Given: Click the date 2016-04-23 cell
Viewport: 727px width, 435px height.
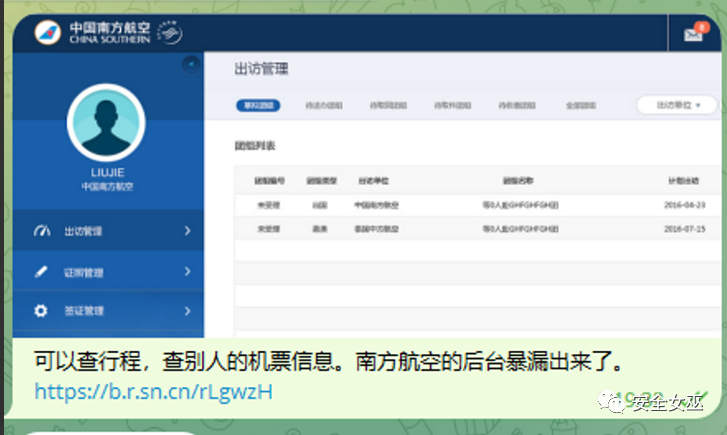Looking at the screenshot, I should coord(684,205).
